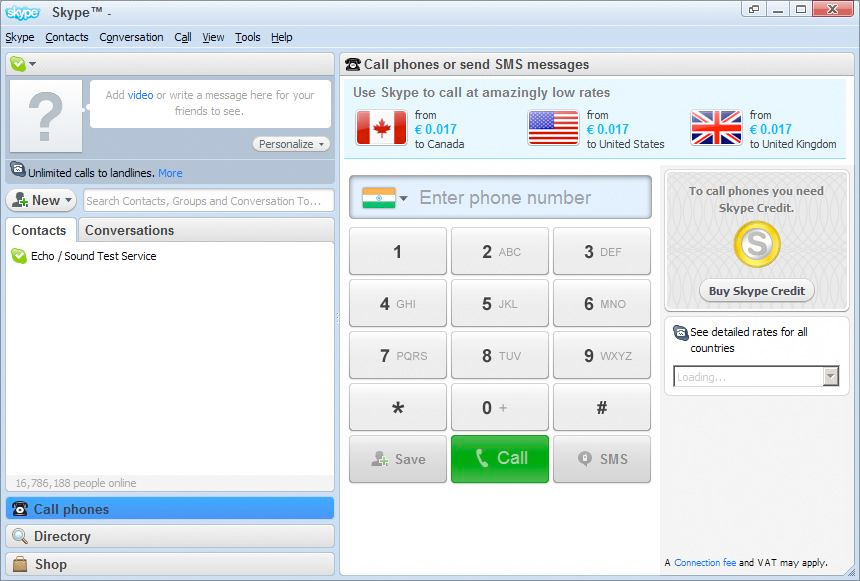
Task: Open the Help menu
Action: [x=281, y=37]
